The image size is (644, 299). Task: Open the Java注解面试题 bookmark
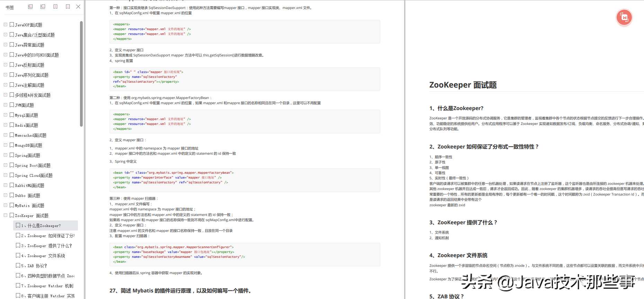(x=29, y=85)
